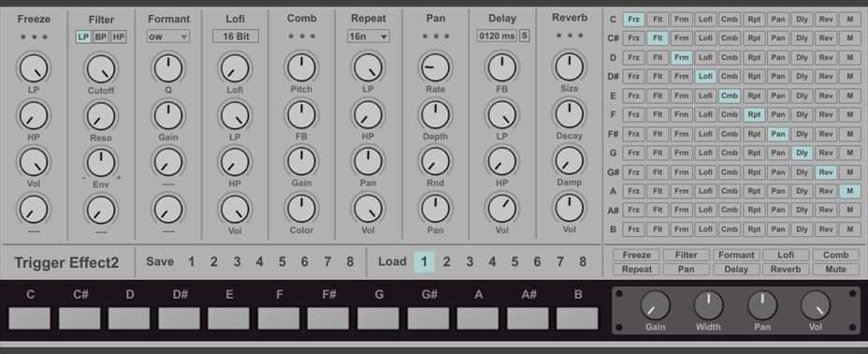Click the master Width knob
The width and height of the screenshot is (868, 354).
click(708, 305)
